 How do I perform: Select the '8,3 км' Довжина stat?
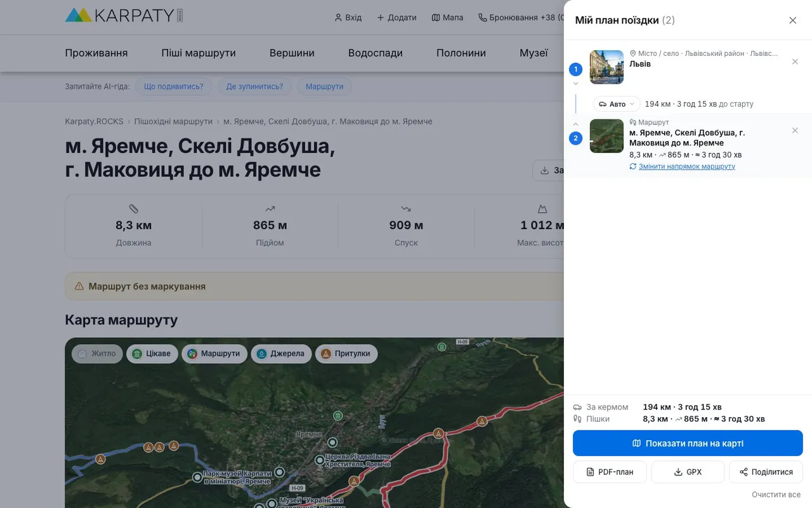(133, 225)
